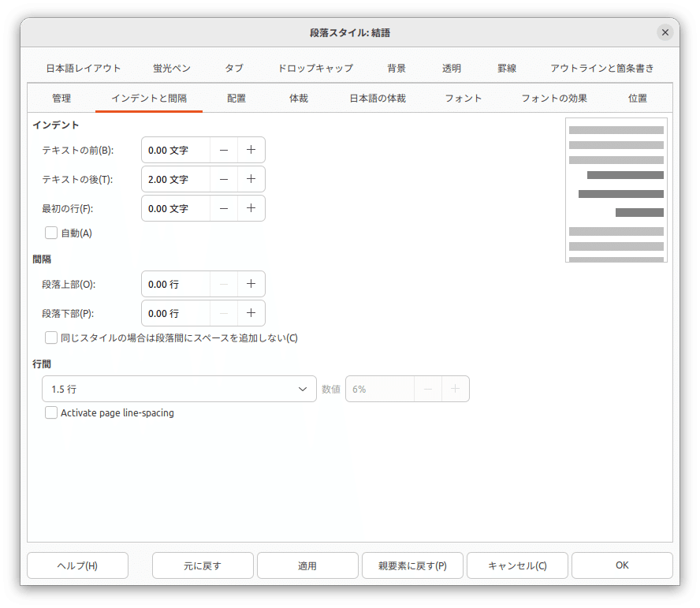The height and width of the screenshot is (608, 700).
Task: Click the 段落上部 input field
Action: point(176,284)
